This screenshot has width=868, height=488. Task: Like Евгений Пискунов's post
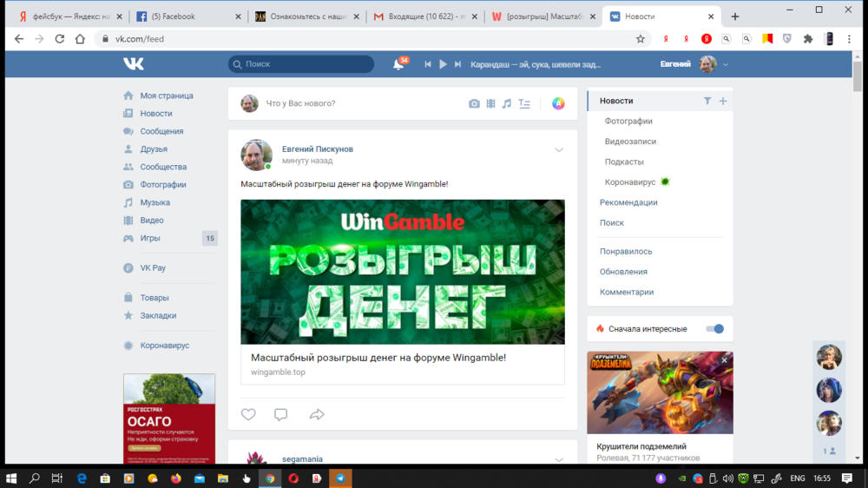pos(248,414)
